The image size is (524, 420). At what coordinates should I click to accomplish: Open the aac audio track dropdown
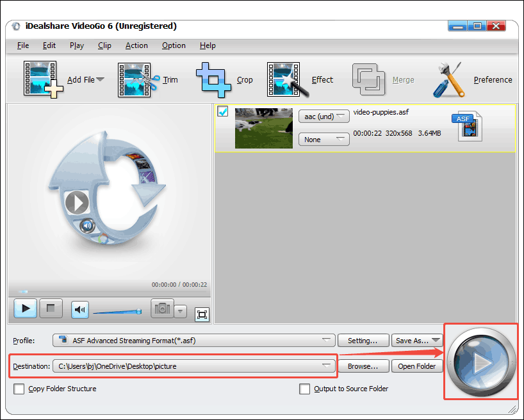[x=323, y=116]
